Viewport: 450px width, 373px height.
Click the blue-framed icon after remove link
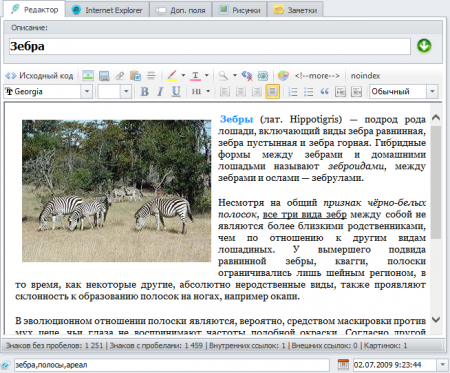(263, 76)
